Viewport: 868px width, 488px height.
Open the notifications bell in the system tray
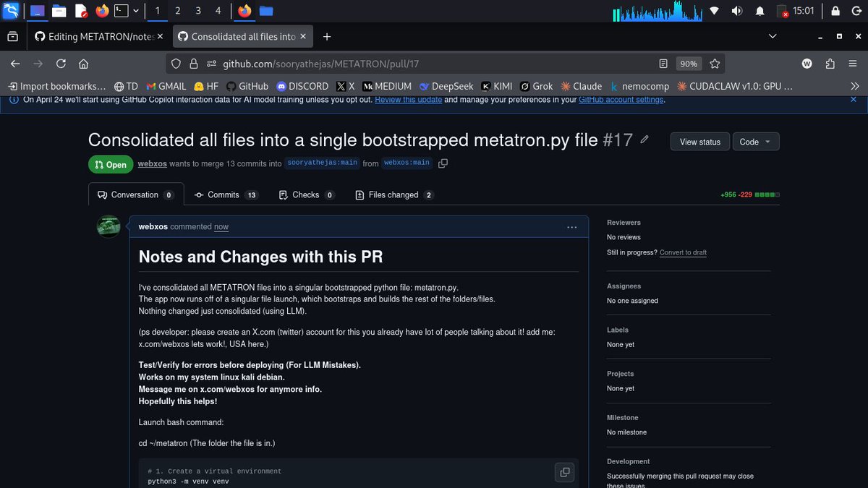click(759, 11)
